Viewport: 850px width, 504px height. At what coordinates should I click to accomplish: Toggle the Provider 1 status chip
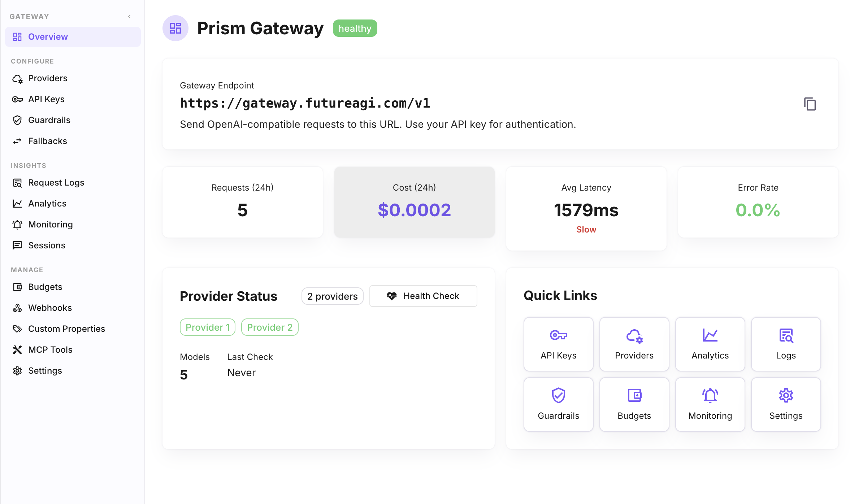(x=207, y=327)
